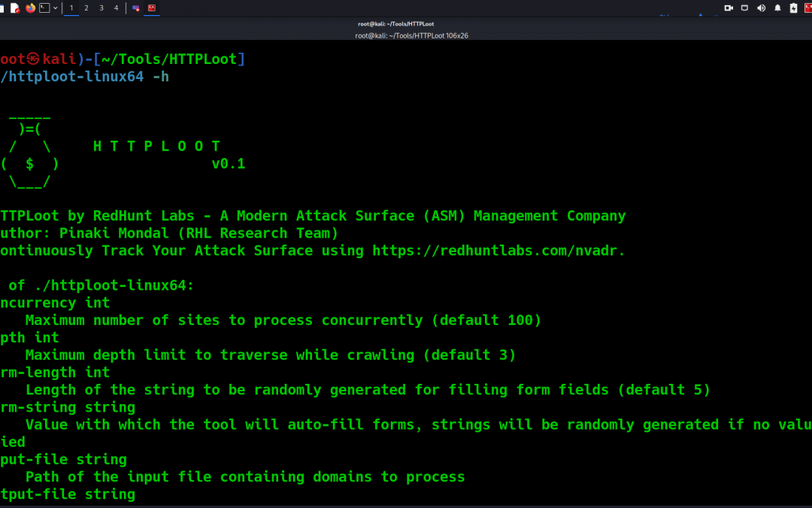The width and height of the screenshot is (812, 508).
Task: Select the red terminal taskbar window button
Action: point(152,8)
